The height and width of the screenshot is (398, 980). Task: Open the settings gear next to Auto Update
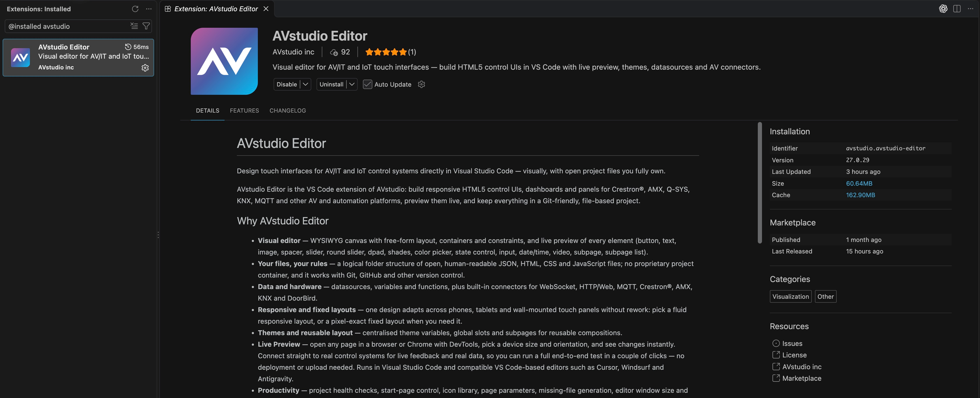(x=421, y=84)
